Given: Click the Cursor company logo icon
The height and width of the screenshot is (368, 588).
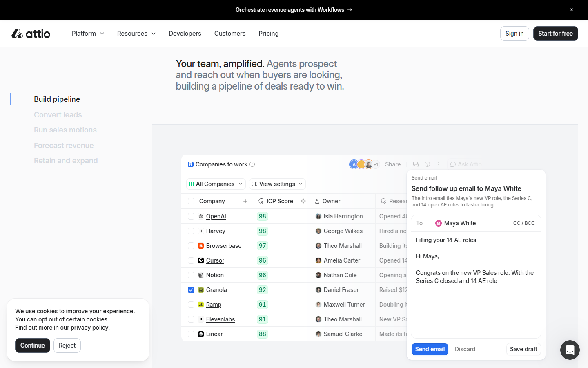Looking at the screenshot, I should 201,260.
